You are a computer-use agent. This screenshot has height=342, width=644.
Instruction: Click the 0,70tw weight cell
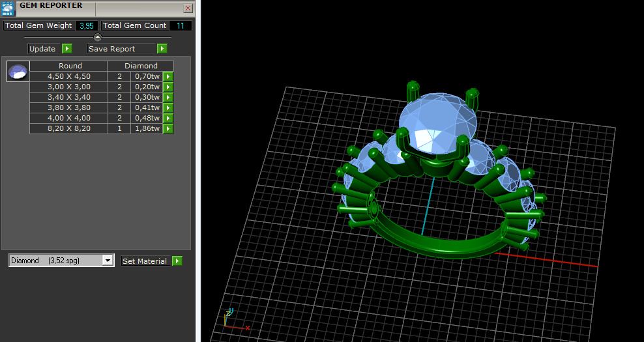147,76
